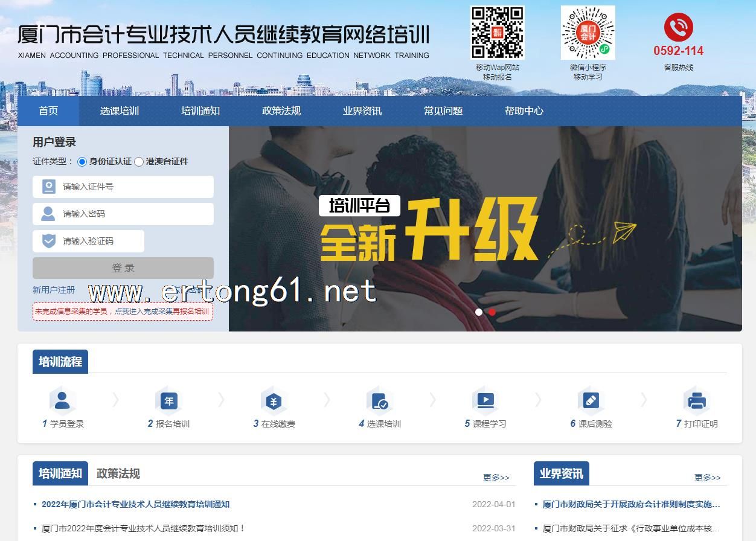Select the 港澳台证件 radio button
The image size is (756, 541).
click(139, 162)
